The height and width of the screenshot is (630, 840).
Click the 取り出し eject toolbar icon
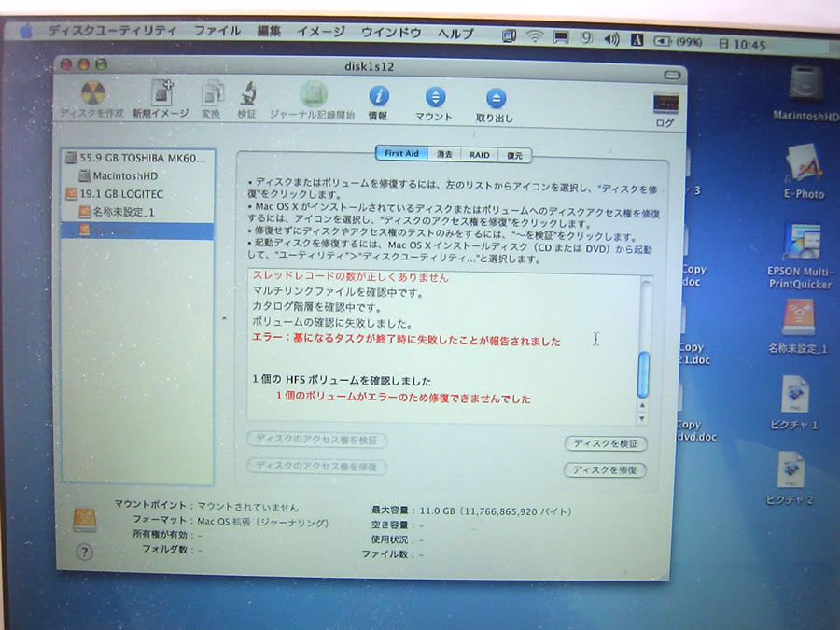tap(496, 99)
